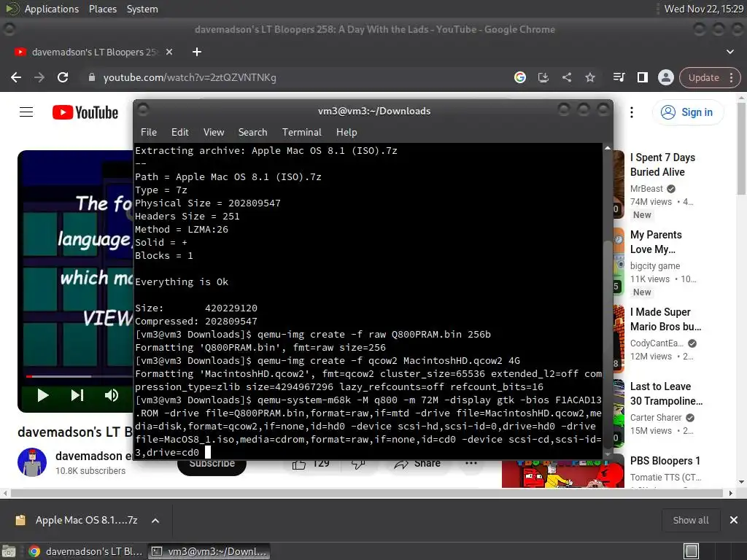
Task: Click the YouTube logo
Action: tap(85, 112)
